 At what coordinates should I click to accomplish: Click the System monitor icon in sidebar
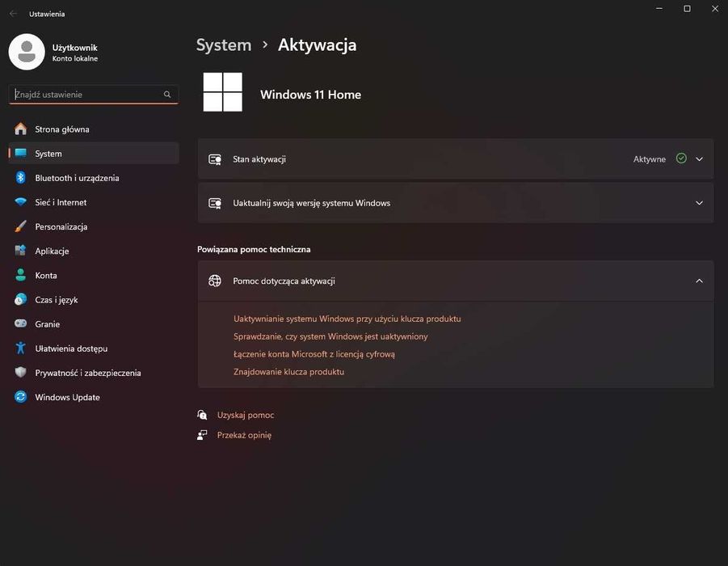pos(20,154)
